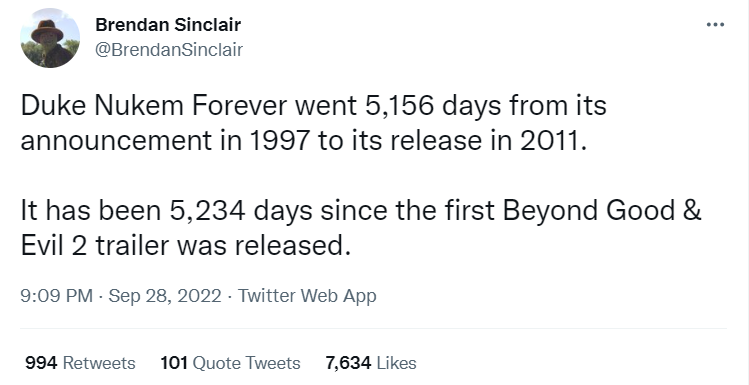The image size is (749, 385).
Task: View the Retweets list
Action: point(99,363)
